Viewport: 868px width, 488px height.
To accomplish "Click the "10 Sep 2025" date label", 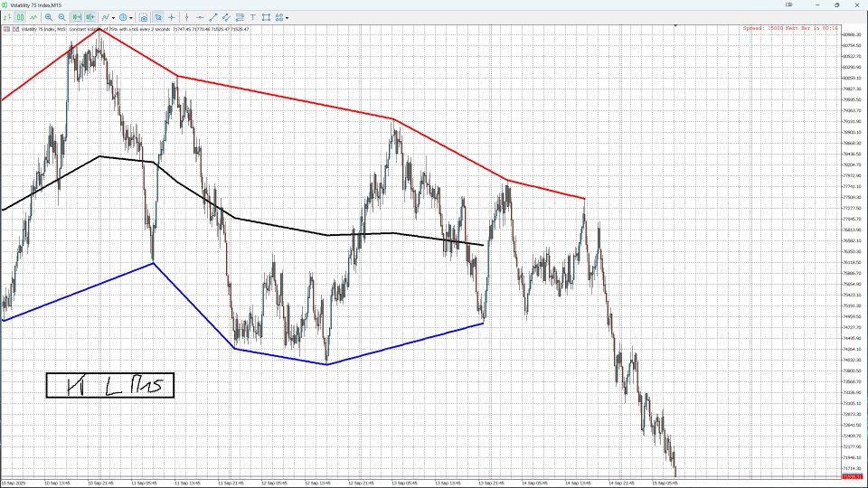I will [x=12, y=483].
